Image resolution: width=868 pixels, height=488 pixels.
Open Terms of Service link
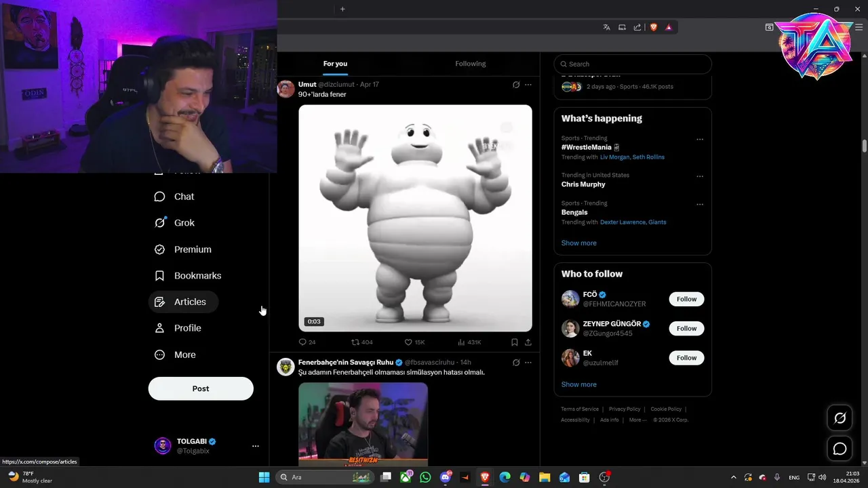[580, 409]
